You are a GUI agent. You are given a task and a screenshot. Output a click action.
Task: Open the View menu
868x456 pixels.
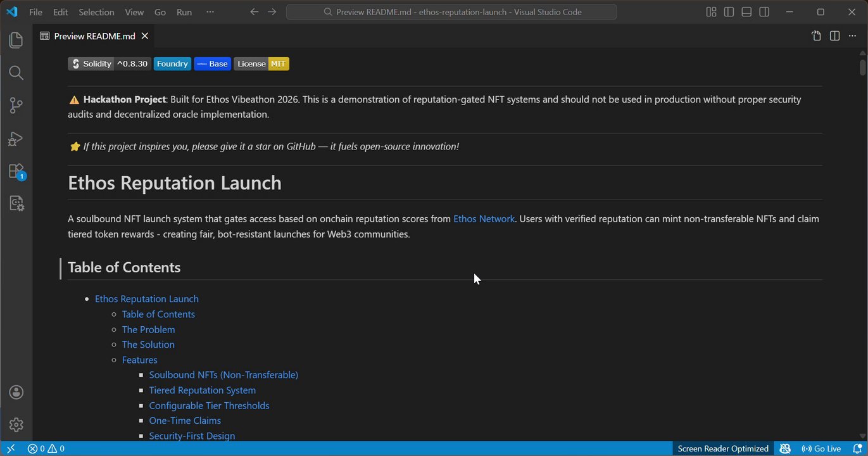(x=134, y=12)
